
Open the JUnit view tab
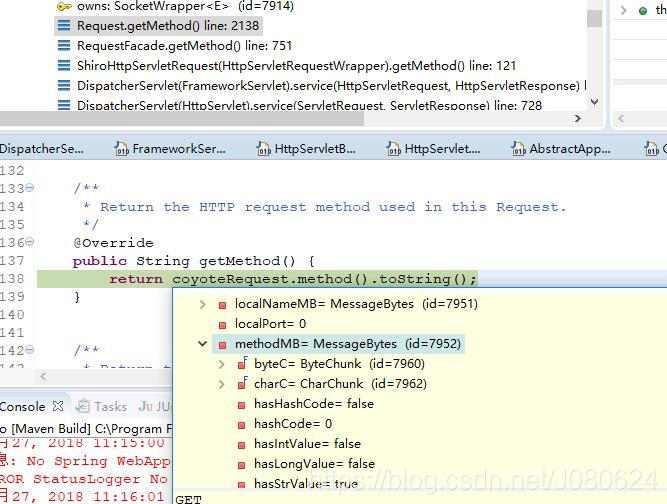click(154, 407)
